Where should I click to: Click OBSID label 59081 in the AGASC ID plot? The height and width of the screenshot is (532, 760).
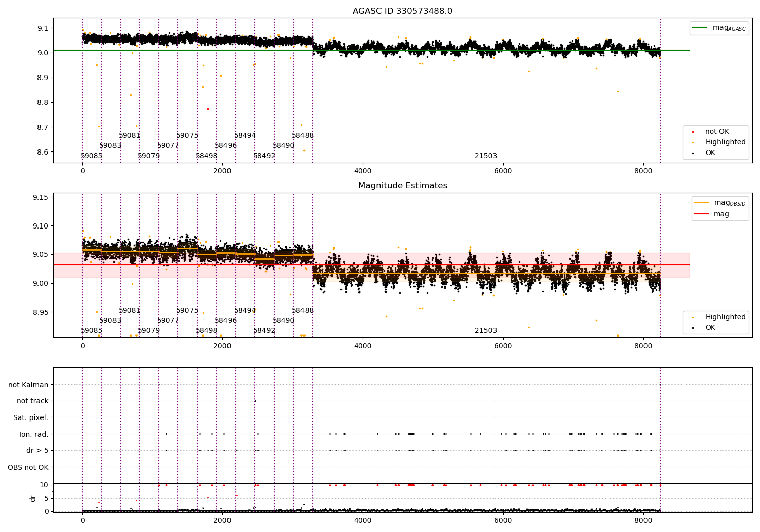[x=130, y=135]
